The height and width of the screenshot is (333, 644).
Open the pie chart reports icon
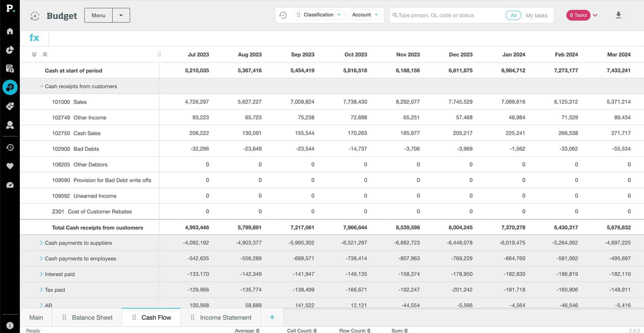click(10, 50)
